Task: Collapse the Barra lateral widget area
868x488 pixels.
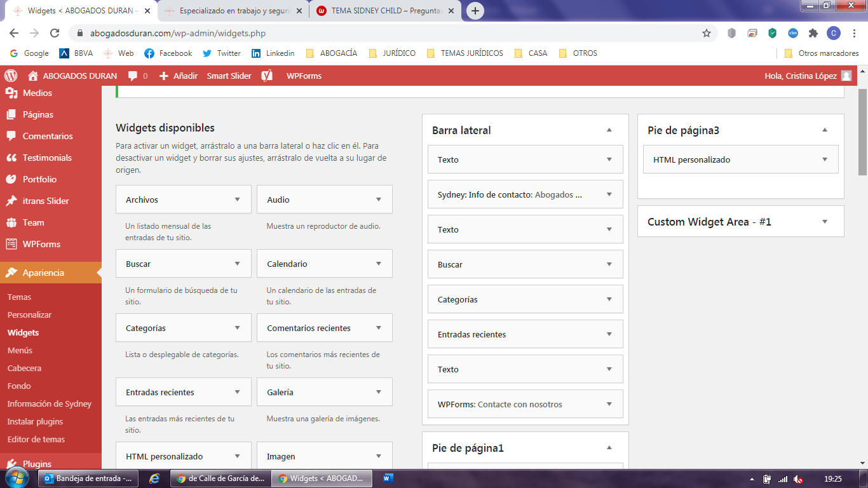Action: point(609,130)
